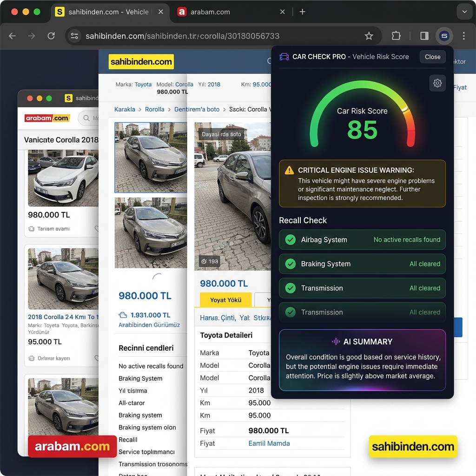476x476 pixels.
Task: Select the Yoyat Yökü tab
Action: point(225,300)
